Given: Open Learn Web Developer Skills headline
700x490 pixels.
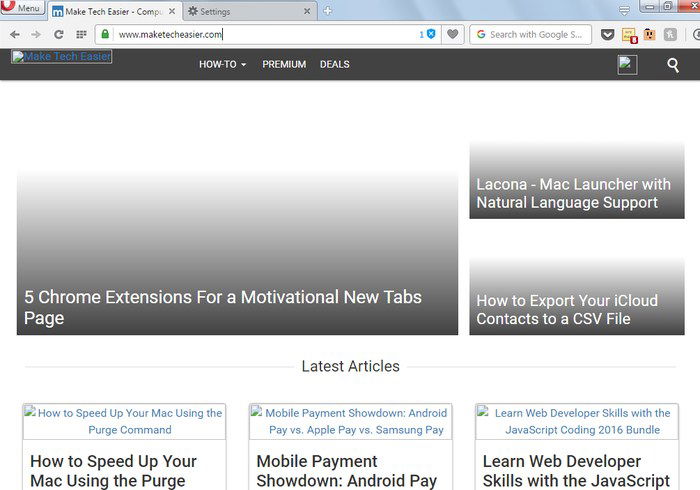Looking at the screenshot, I should click(x=576, y=471).
